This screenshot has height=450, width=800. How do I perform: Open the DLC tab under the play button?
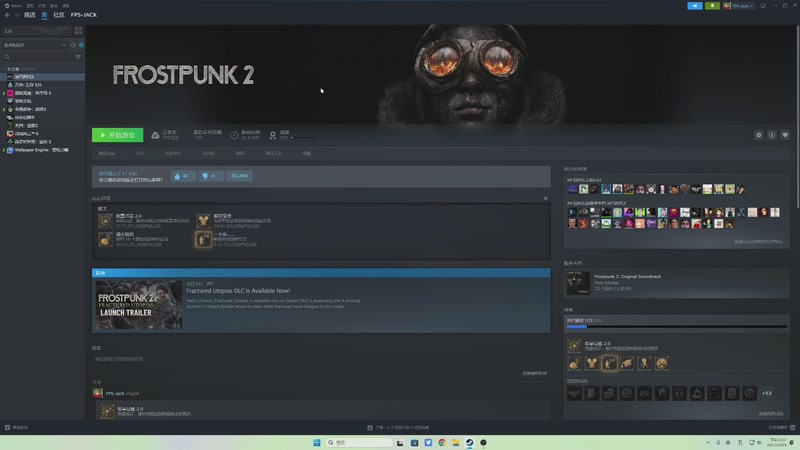(x=140, y=154)
